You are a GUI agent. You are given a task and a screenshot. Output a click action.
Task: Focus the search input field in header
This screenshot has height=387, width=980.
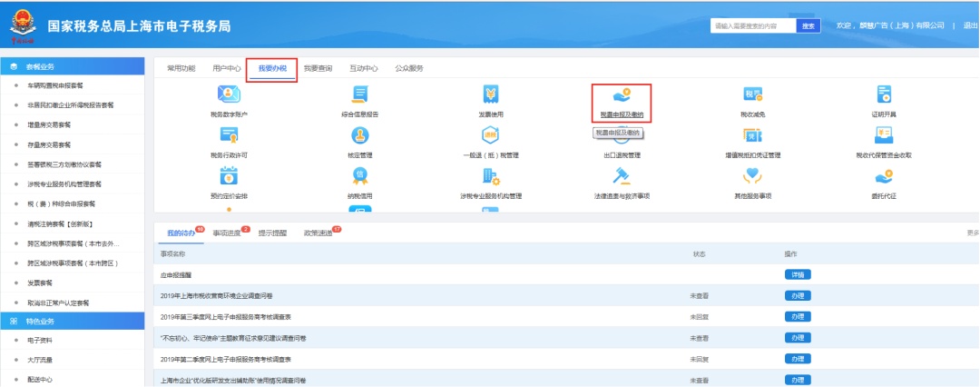[751, 25]
